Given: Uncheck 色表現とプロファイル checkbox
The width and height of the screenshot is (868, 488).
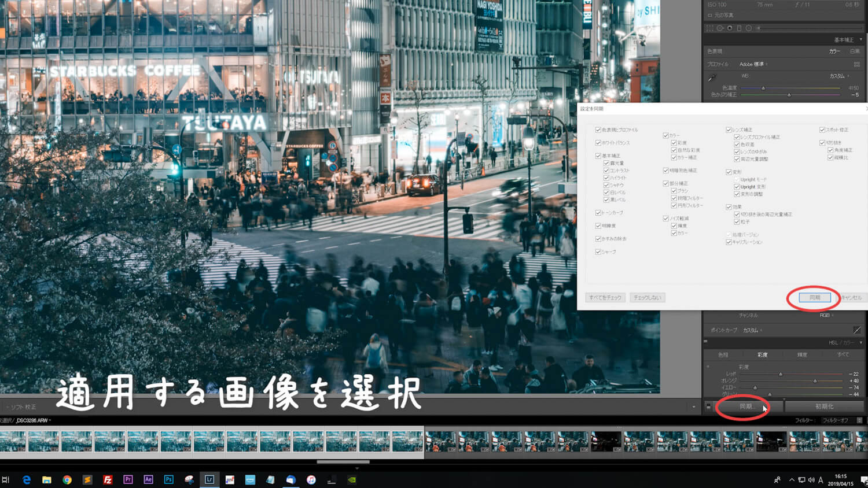Looking at the screenshot, I should pyautogui.click(x=598, y=130).
